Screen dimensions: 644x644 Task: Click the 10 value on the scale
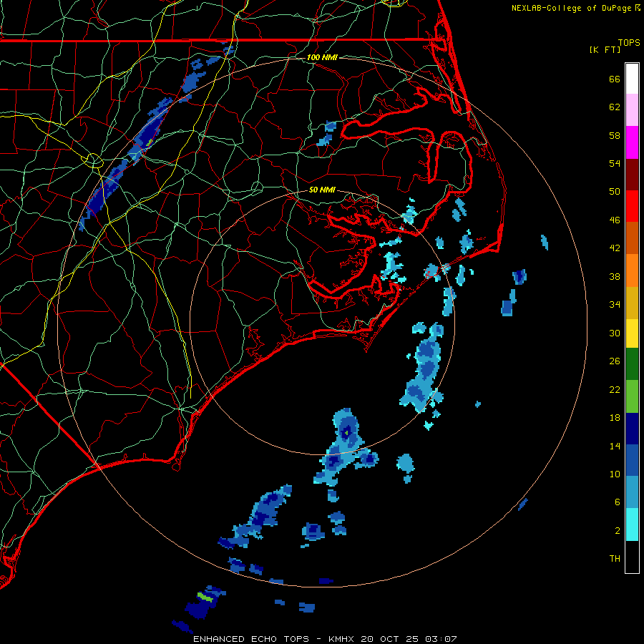tap(615, 474)
